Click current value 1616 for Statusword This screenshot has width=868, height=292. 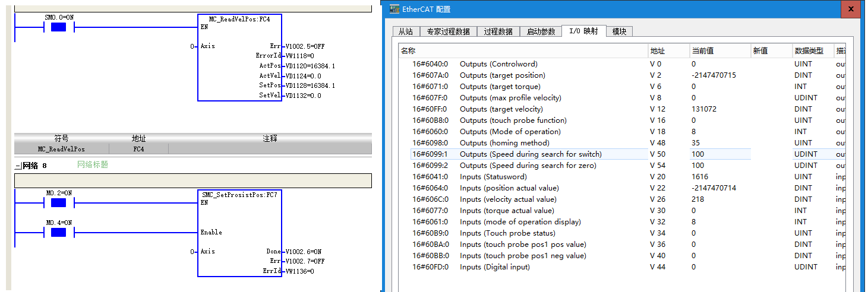click(700, 177)
